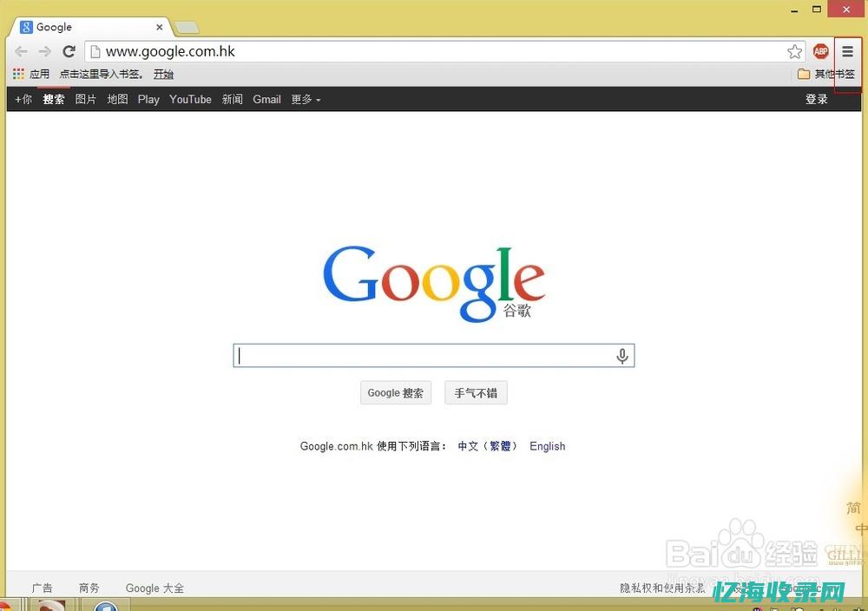Bookmark this page with the star icon
Screen dimensions: 868x611
point(794,51)
